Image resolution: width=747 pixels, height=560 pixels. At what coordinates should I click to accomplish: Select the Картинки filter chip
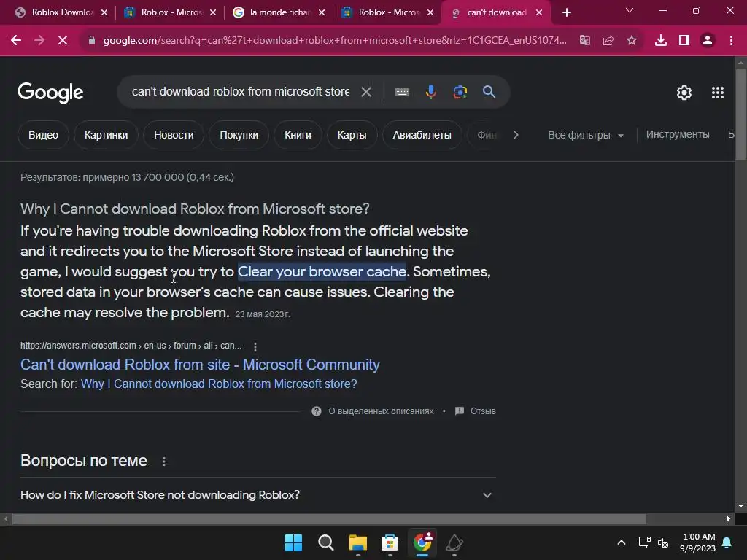107,135
